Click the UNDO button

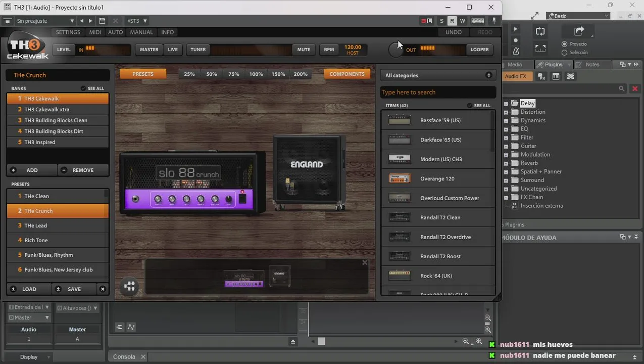[x=454, y=32]
